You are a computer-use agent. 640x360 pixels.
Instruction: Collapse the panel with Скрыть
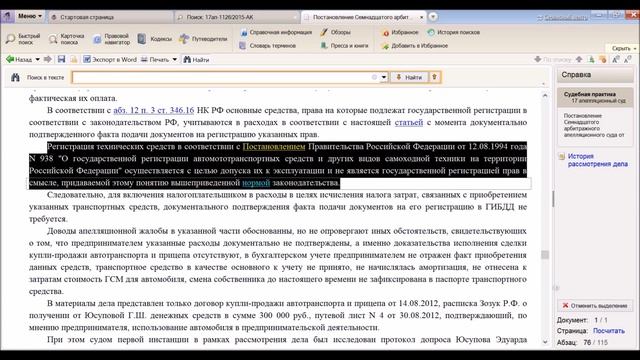click(x=623, y=48)
